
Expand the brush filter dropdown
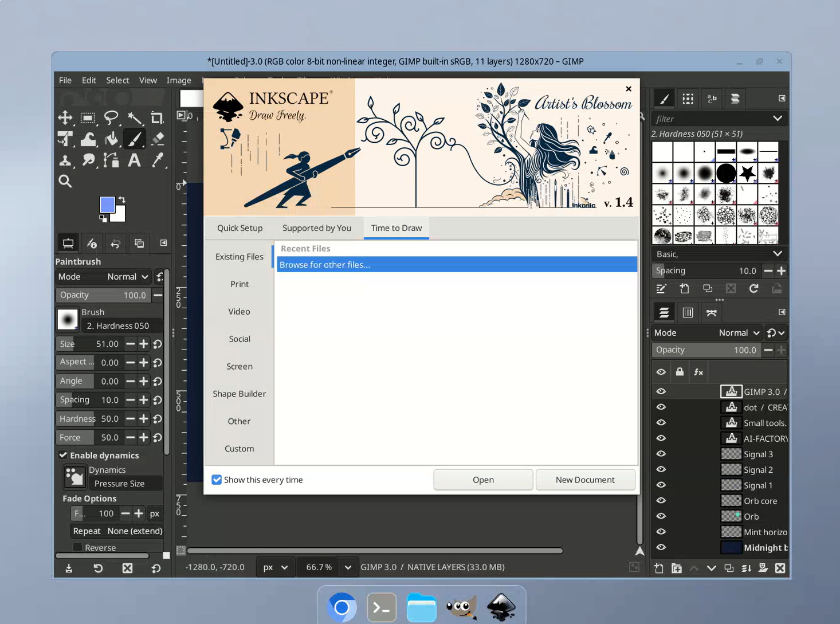777,119
